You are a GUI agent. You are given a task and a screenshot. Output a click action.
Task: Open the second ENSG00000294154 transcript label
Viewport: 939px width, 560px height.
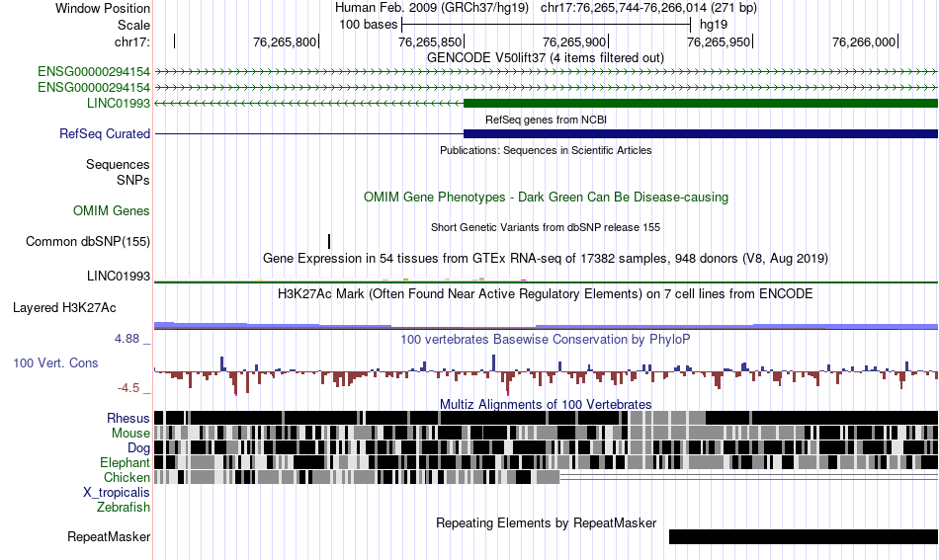tap(94, 87)
